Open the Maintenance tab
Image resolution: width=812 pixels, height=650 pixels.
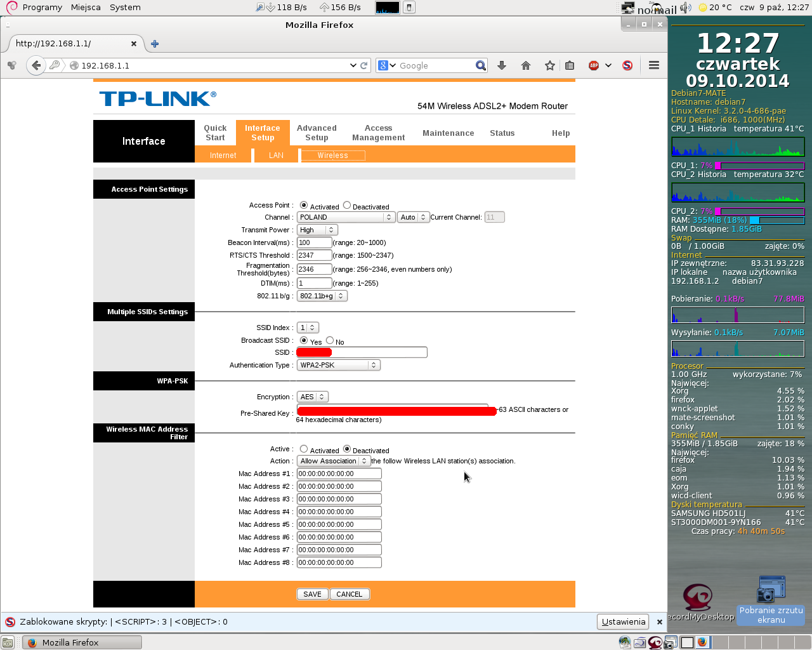click(449, 133)
